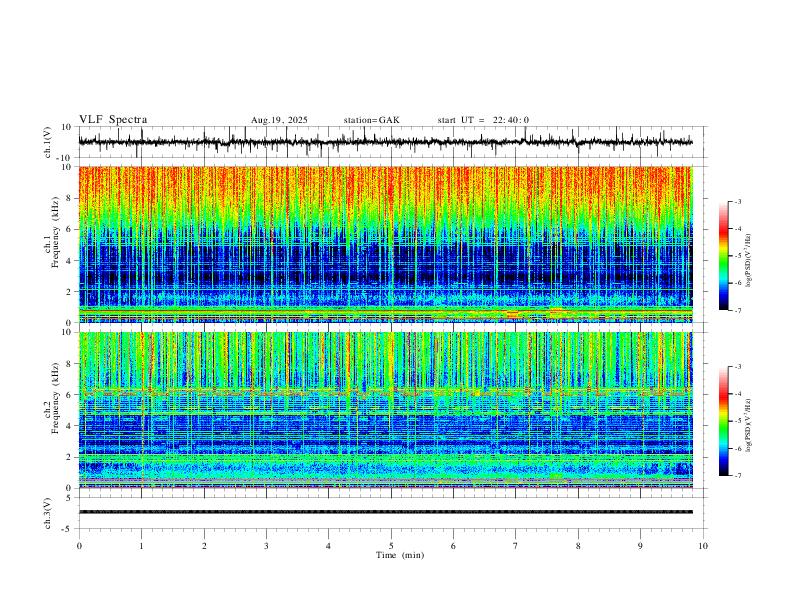Click the 'ch.1 Frequency (kHz)' axis label
This screenshot has height=612, width=792.
(x=51, y=231)
